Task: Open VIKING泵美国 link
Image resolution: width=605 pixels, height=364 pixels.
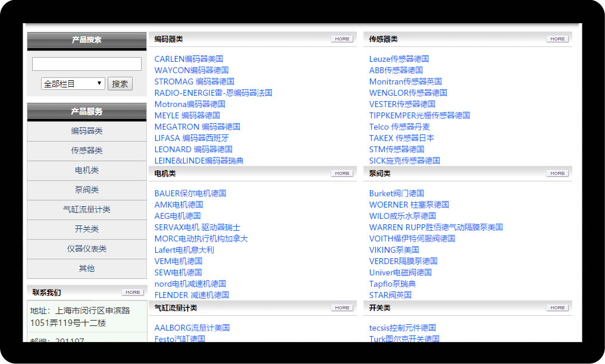Action: [394, 250]
